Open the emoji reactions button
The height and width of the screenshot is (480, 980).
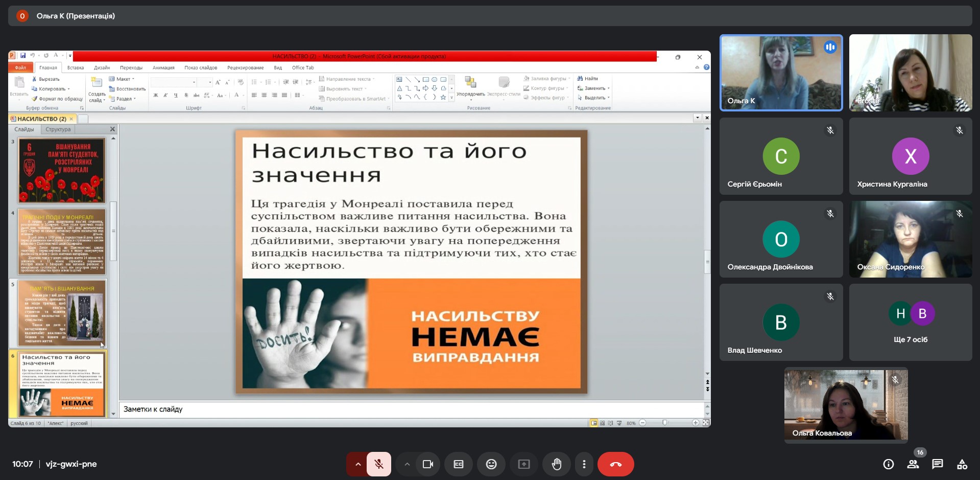(x=491, y=464)
